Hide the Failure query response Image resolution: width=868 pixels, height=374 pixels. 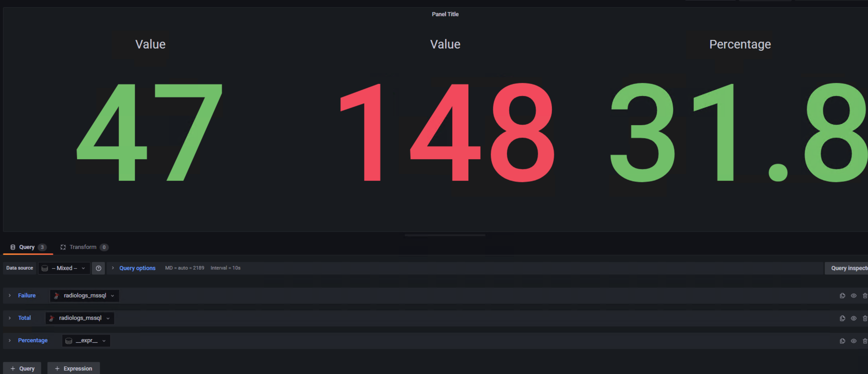point(854,296)
